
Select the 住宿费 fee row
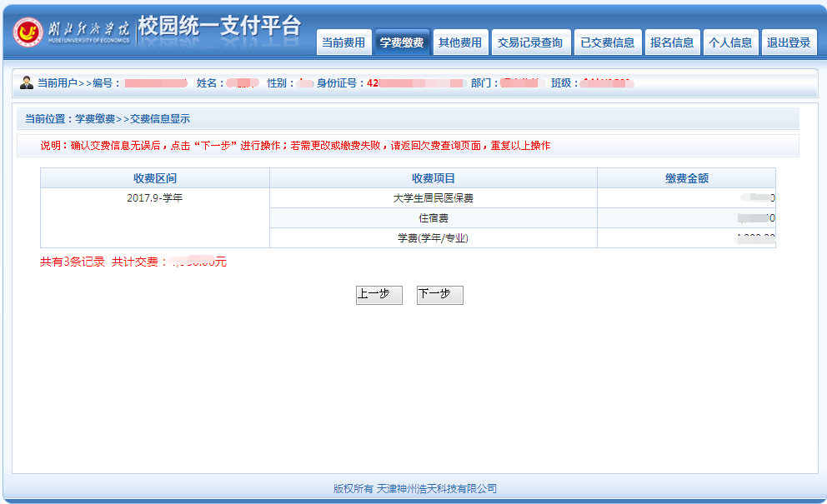434,218
